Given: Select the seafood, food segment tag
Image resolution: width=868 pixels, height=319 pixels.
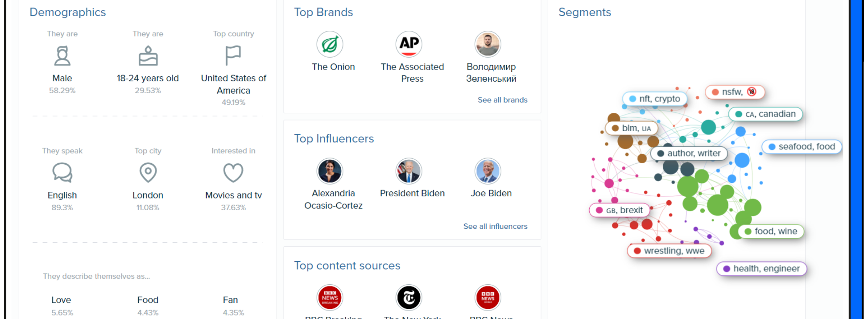Looking at the screenshot, I should pos(802,146).
